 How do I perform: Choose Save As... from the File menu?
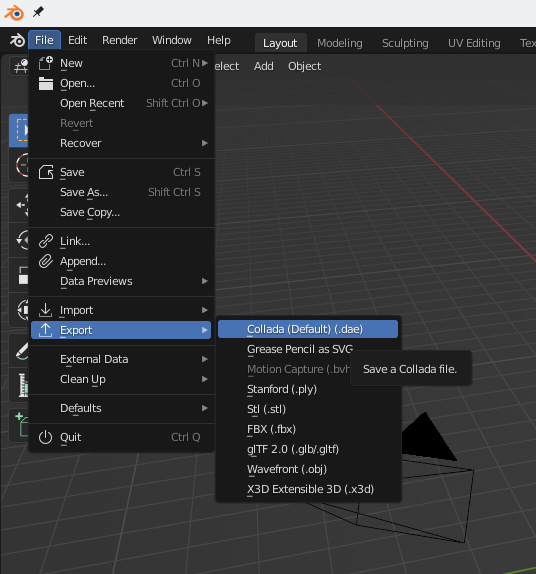[121, 192]
